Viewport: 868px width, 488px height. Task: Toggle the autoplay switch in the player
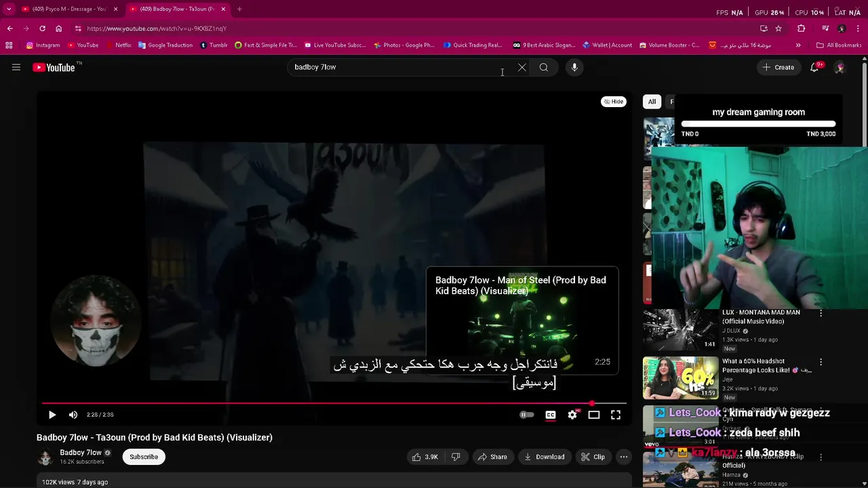(x=527, y=415)
